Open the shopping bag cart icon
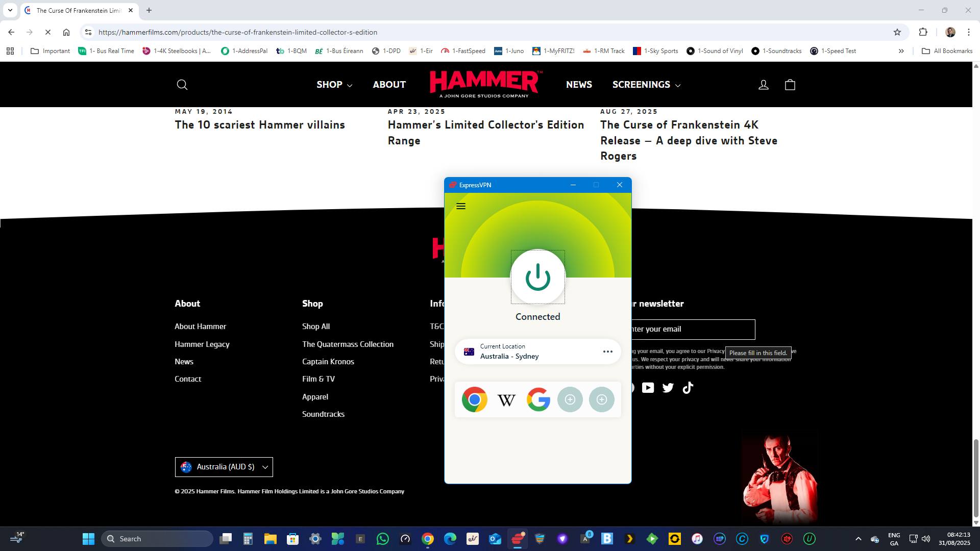Image resolution: width=980 pixels, height=551 pixels. tap(790, 85)
